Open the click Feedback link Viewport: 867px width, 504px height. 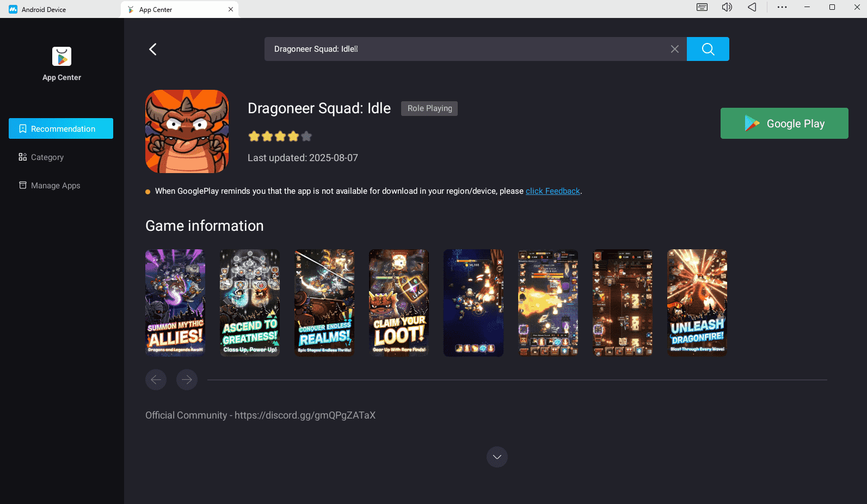coord(553,191)
